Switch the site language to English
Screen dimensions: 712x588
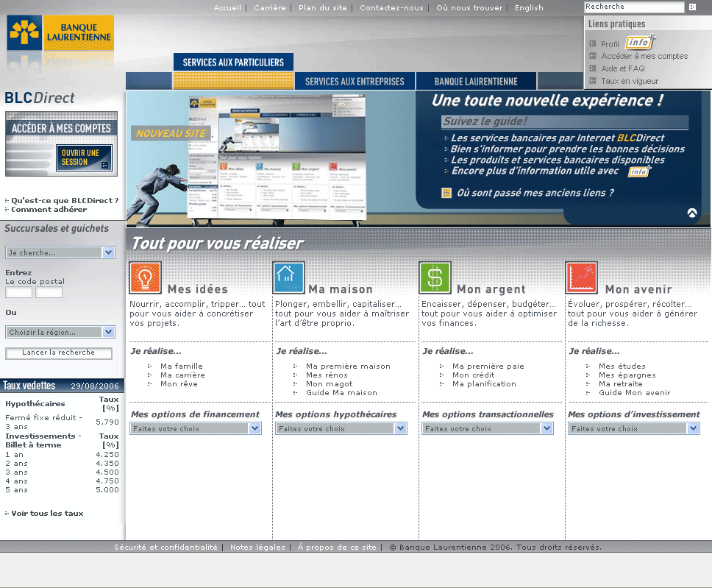click(x=529, y=7)
